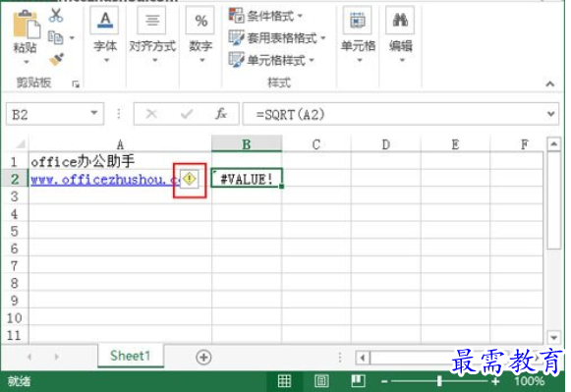Screen dimensions: 571x392
Task: Switch to Page Layout view icon
Action: [x=321, y=381]
